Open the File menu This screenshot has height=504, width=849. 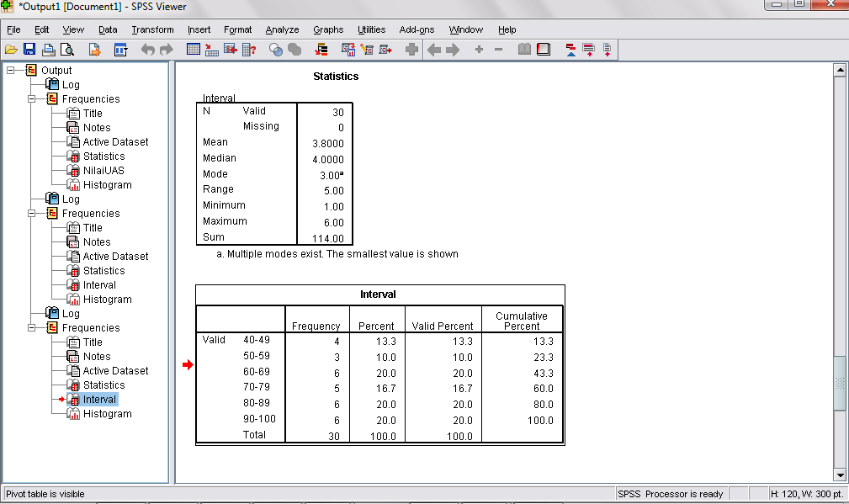pos(13,29)
